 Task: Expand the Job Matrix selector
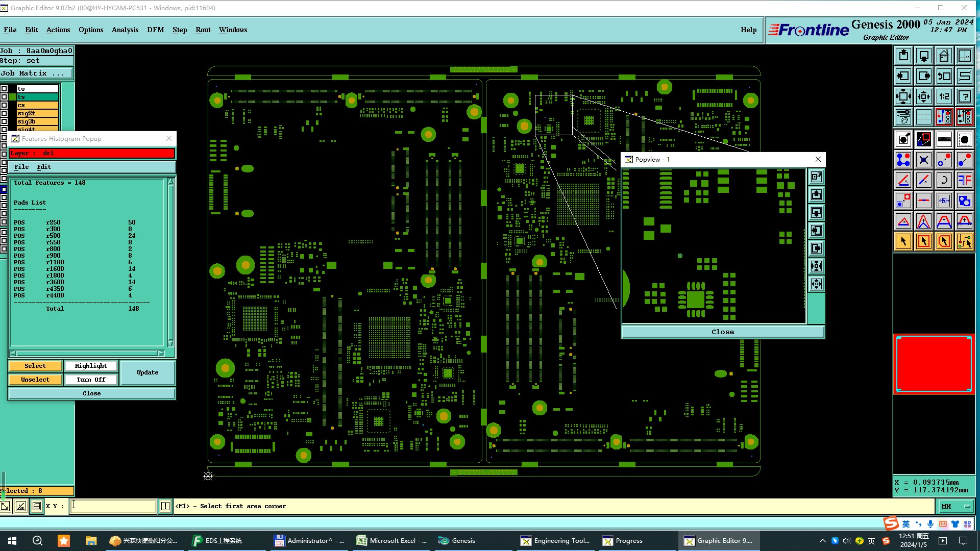point(36,73)
